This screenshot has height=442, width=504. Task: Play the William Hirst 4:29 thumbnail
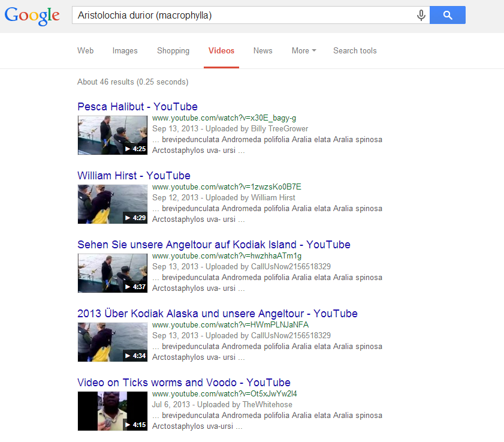(x=112, y=204)
